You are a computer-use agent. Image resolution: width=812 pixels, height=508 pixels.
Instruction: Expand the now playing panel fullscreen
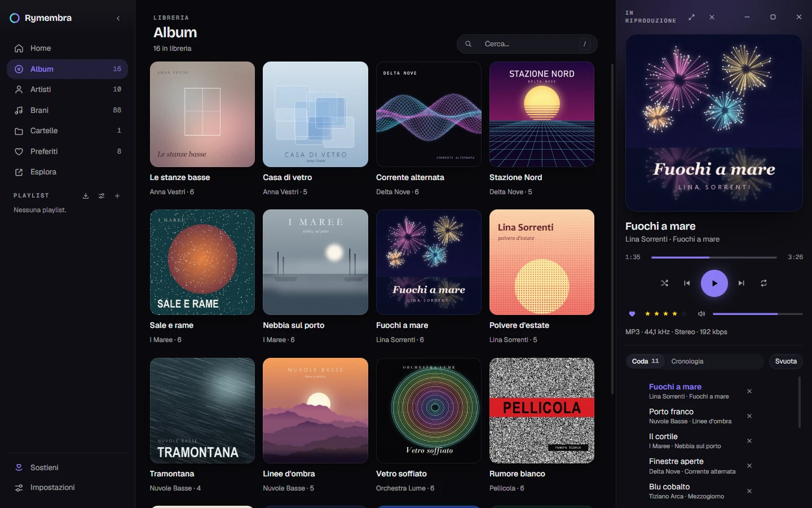click(692, 17)
